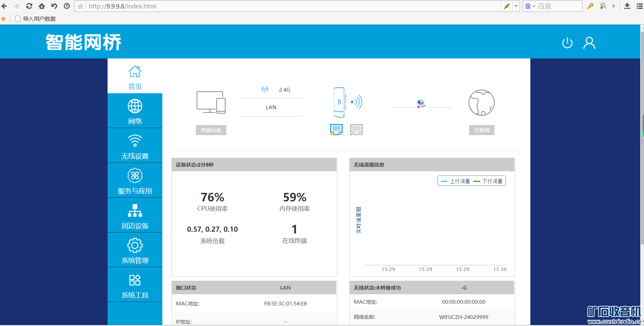Open the 网络 menu in sidebar

pyautogui.click(x=135, y=111)
